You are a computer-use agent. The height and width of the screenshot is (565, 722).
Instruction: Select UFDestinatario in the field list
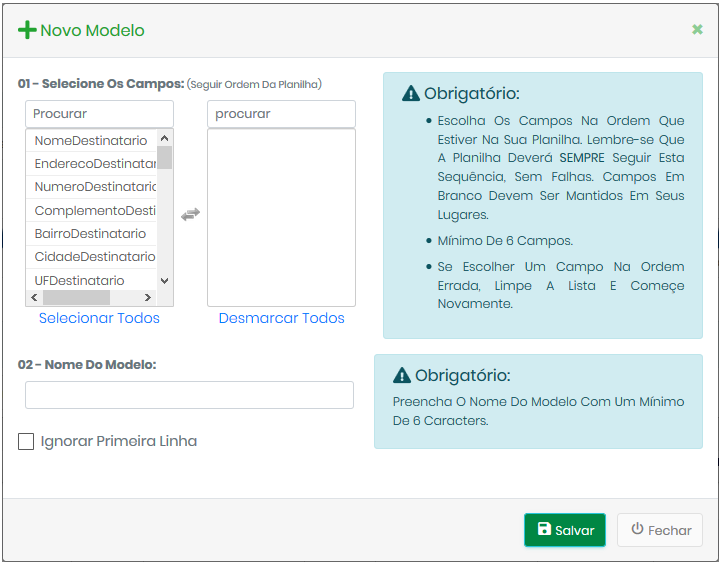click(x=80, y=281)
